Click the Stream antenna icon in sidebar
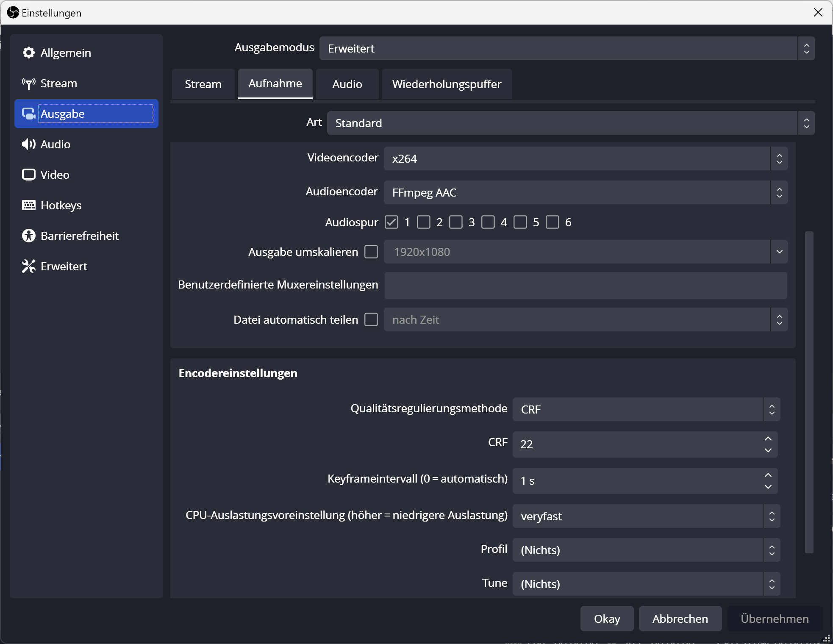Viewport: 833px width, 644px height. pos(29,83)
